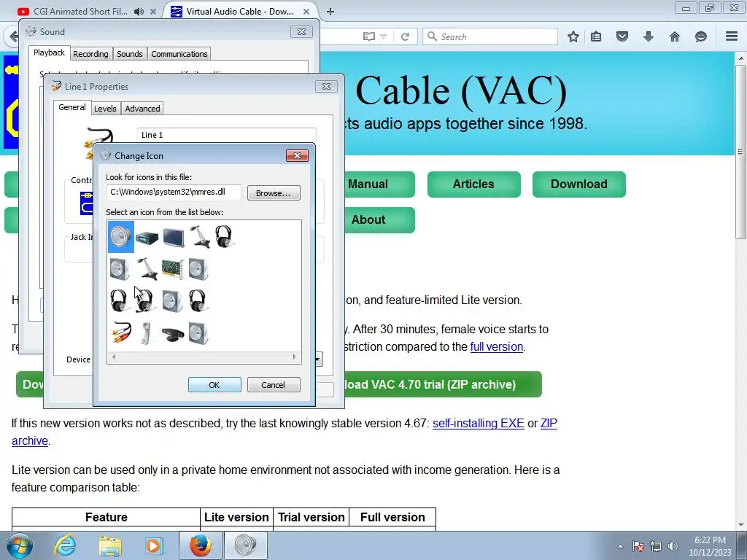The width and height of the screenshot is (747, 560).
Task: Open a new browser tab
Action: 330,12
